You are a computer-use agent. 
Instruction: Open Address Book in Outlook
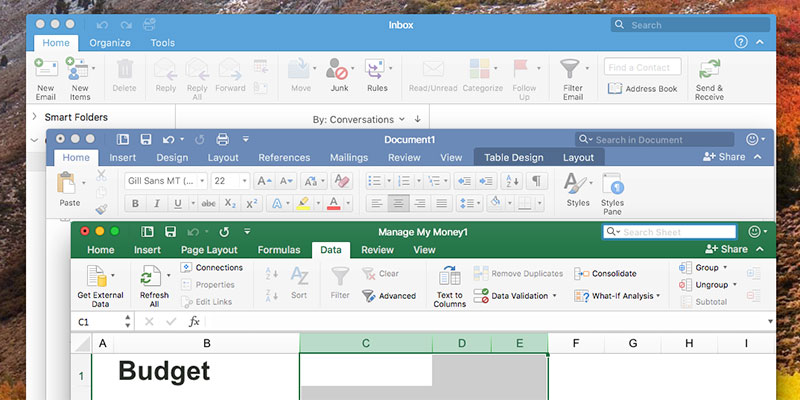pos(642,89)
